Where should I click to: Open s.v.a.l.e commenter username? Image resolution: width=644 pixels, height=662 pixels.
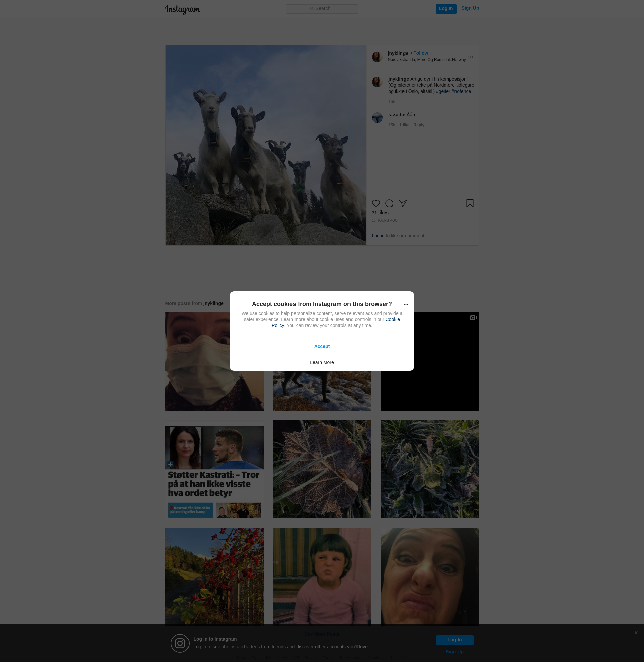point(396,115)
